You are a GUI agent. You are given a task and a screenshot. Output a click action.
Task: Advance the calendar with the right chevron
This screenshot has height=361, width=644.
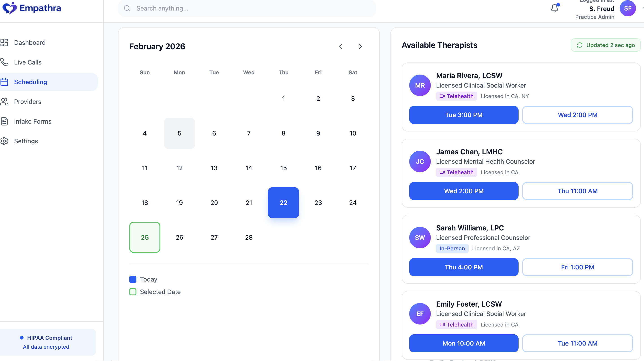click(x=360, y=46)
